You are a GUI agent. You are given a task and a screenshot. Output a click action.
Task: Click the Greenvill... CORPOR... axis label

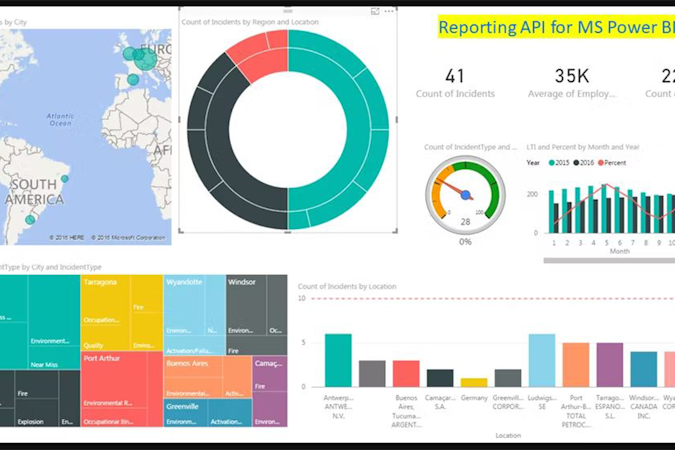(508, 402)
